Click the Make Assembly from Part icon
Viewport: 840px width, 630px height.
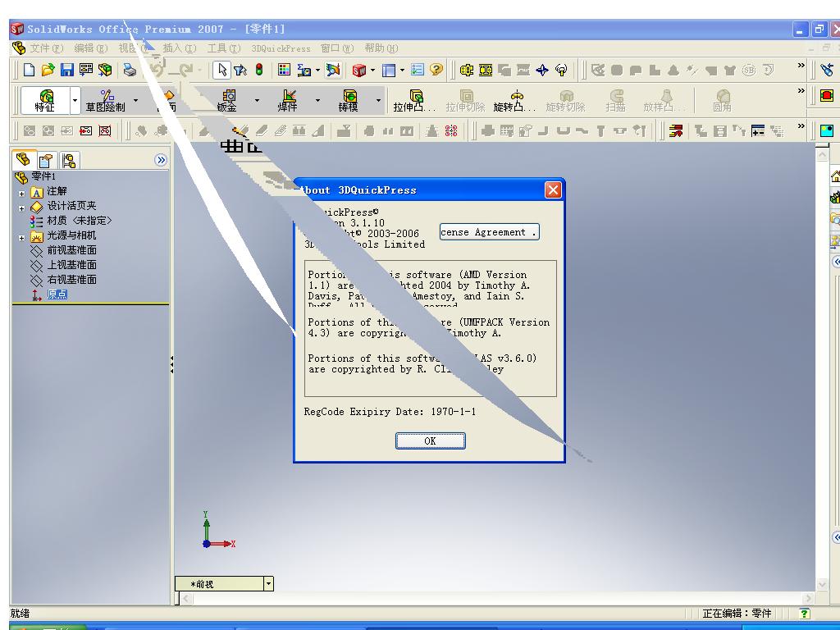click(x=106, y=70)
